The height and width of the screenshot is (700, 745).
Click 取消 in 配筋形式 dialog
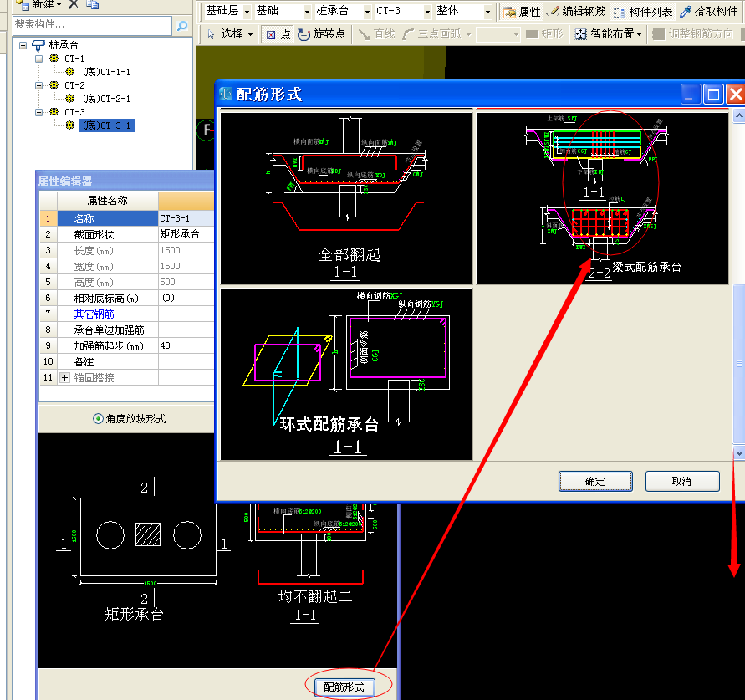(681, 482)
